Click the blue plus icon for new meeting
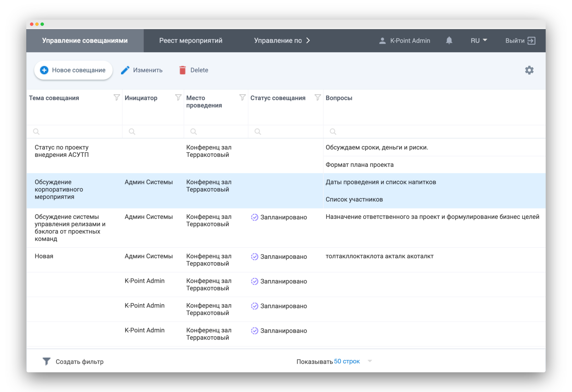Screen dimensions: 572x392 (44, 70)
